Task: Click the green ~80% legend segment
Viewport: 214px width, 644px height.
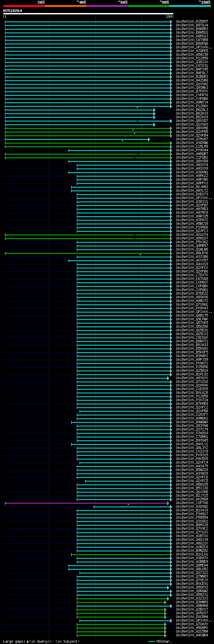Action: (x=148, y=6)
